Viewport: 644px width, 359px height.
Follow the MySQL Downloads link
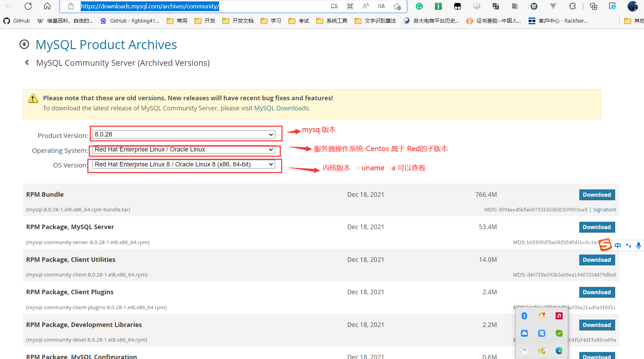[281, 108]
